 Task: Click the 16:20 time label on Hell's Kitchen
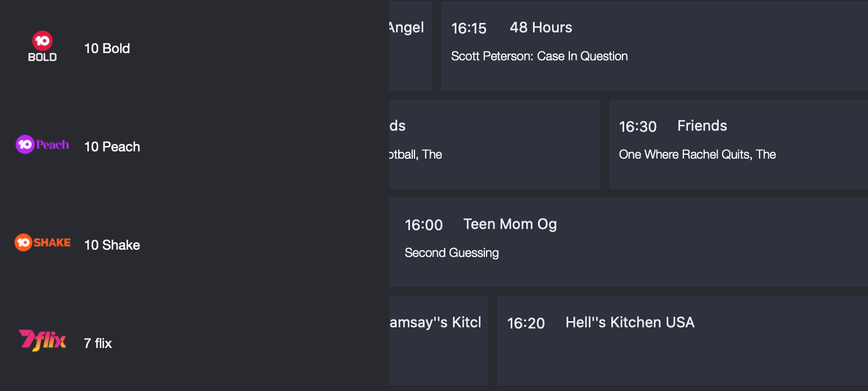coord(526,323)
